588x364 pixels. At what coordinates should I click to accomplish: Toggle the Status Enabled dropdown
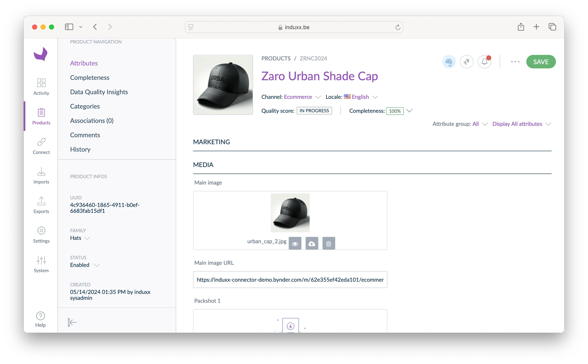[96, 265]
